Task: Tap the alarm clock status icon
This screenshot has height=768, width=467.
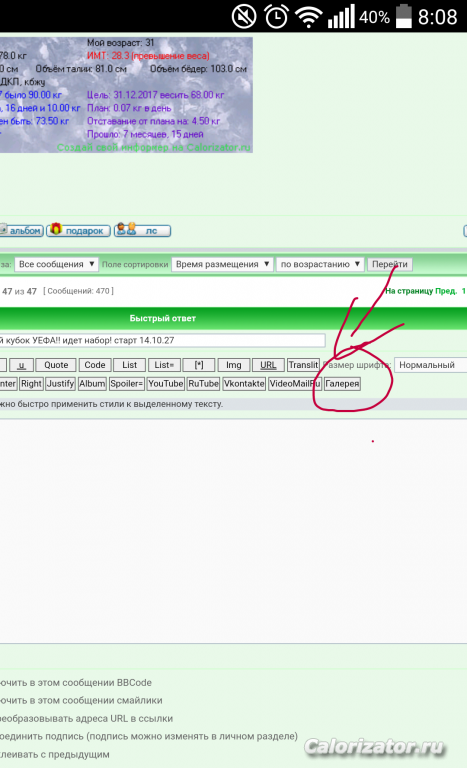Action: click(276, 17)
